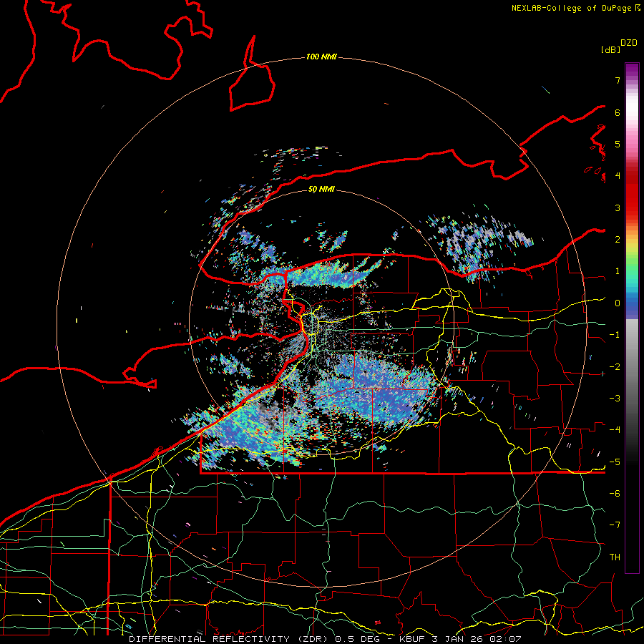Image resolution: width=644 pixels, height=644 pixels.
Task: Click the 1 value on color scale
Action: point(618,271)
